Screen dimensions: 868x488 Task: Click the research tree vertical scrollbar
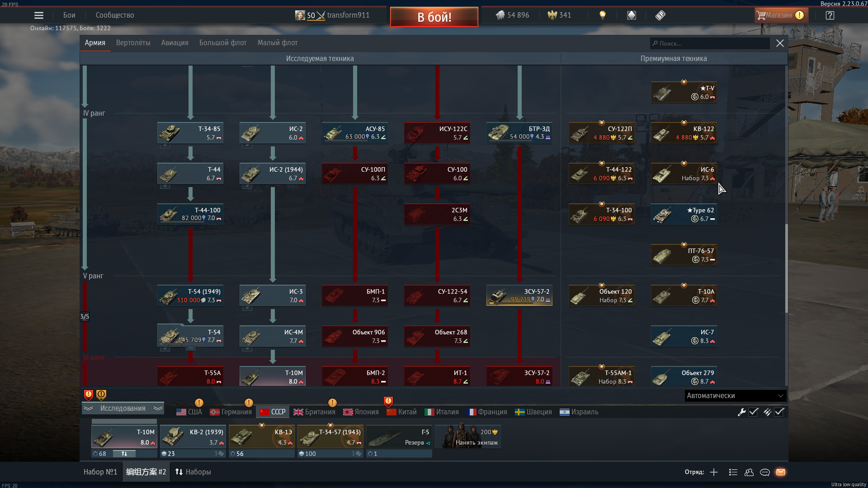click(x=787, y=268)
